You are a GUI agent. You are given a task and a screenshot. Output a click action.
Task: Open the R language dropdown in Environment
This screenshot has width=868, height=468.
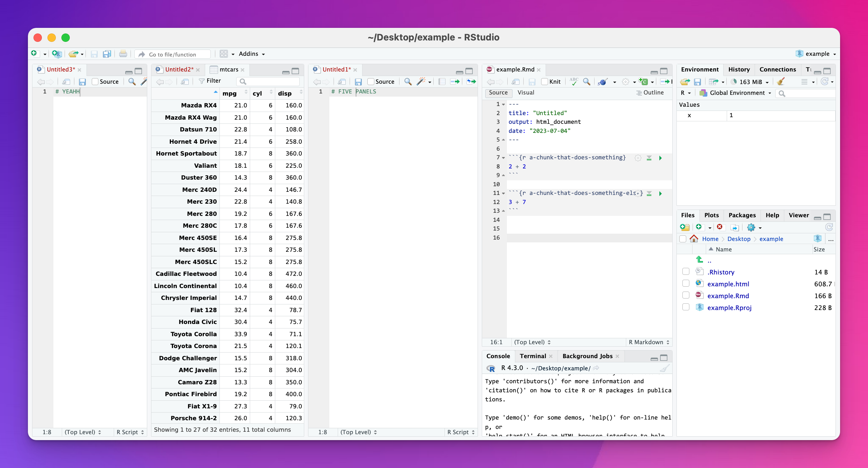click(x=685, y=93)
